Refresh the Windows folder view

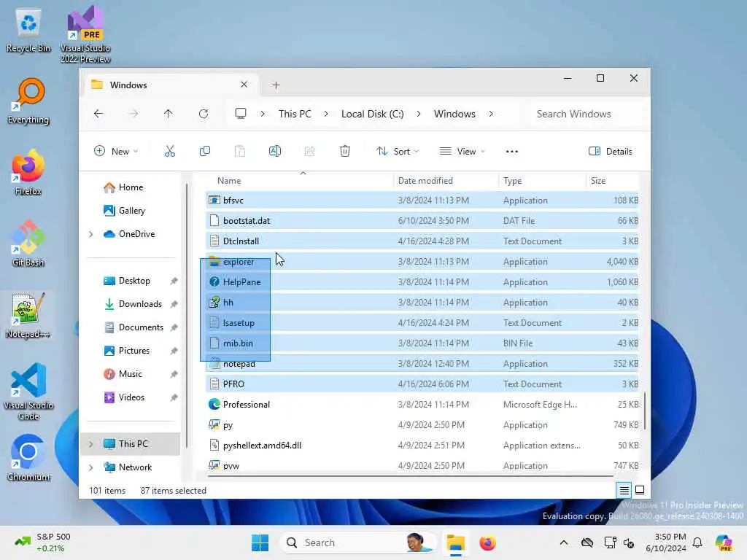coord(204,114)
